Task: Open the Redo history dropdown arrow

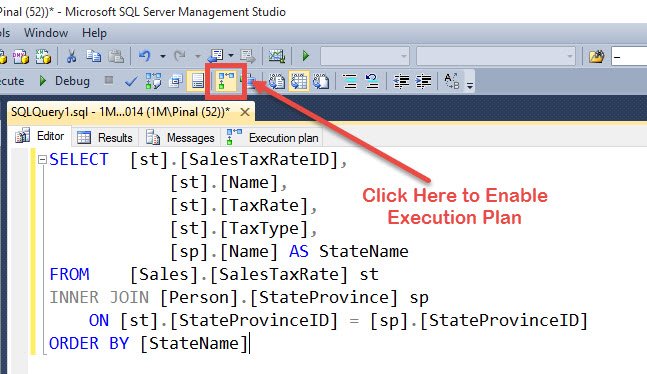Action: coord(198,56)
